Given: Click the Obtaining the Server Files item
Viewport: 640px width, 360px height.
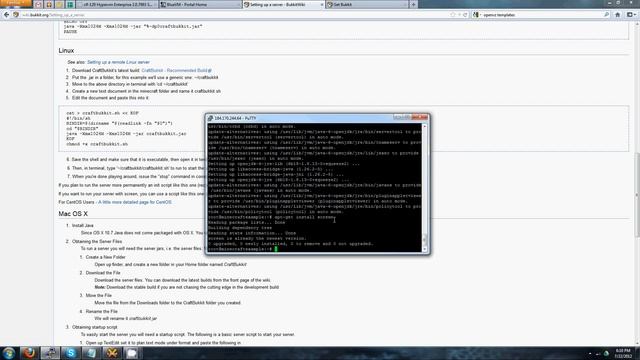Looking at the screenshot, I should click(97, 241).
